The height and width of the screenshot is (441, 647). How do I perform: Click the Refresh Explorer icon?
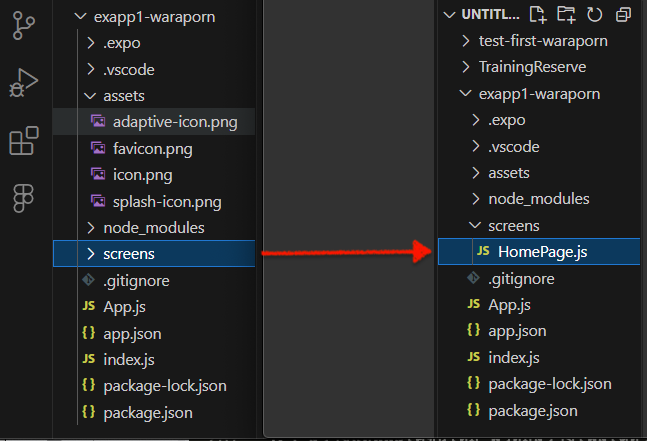click(x=595, y=14)
